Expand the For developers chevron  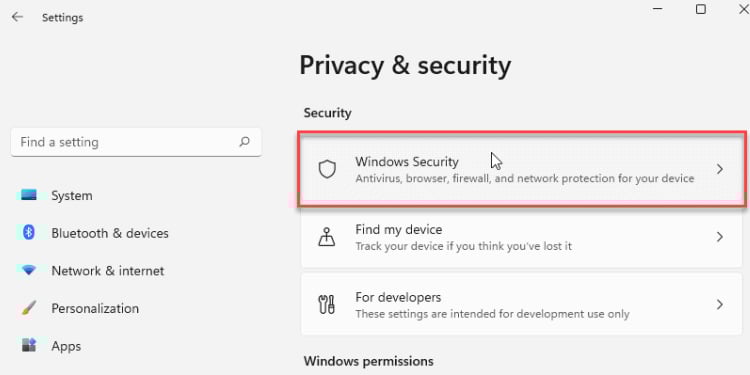[719, 304]
